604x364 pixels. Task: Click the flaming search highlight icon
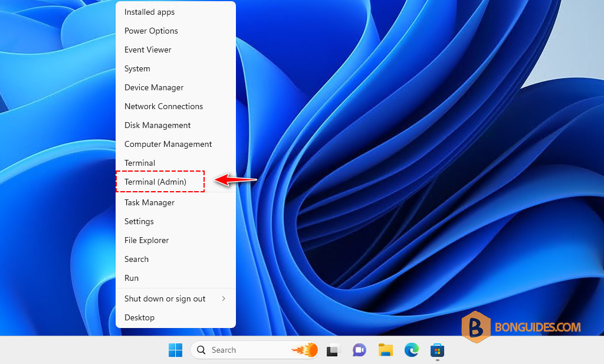click(305, 350)
